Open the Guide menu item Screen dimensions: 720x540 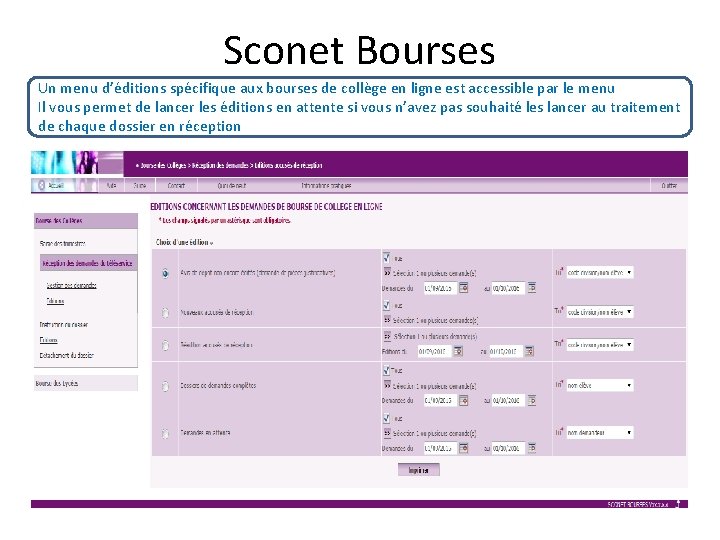coord(140,186)
